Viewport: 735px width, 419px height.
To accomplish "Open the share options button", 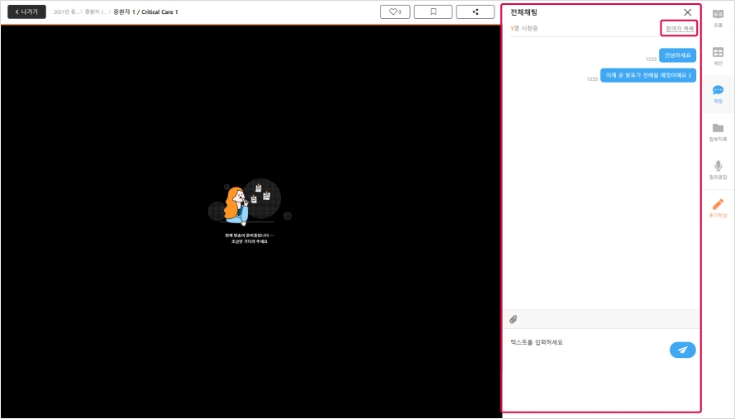I will [475, 12].
